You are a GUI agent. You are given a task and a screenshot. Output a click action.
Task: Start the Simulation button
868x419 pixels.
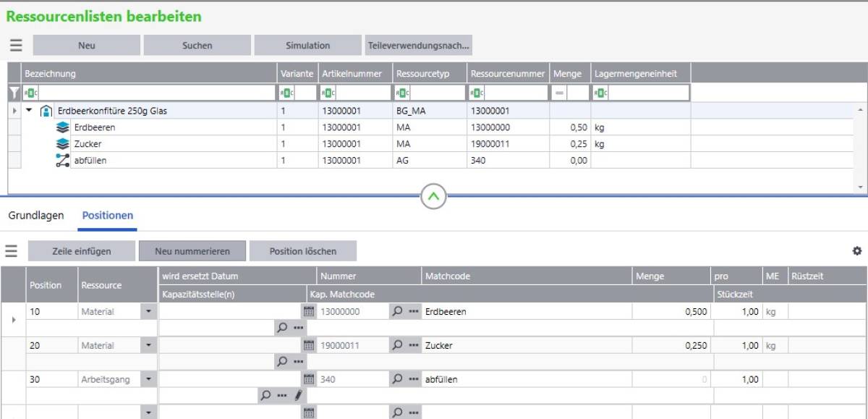point(308,45)
